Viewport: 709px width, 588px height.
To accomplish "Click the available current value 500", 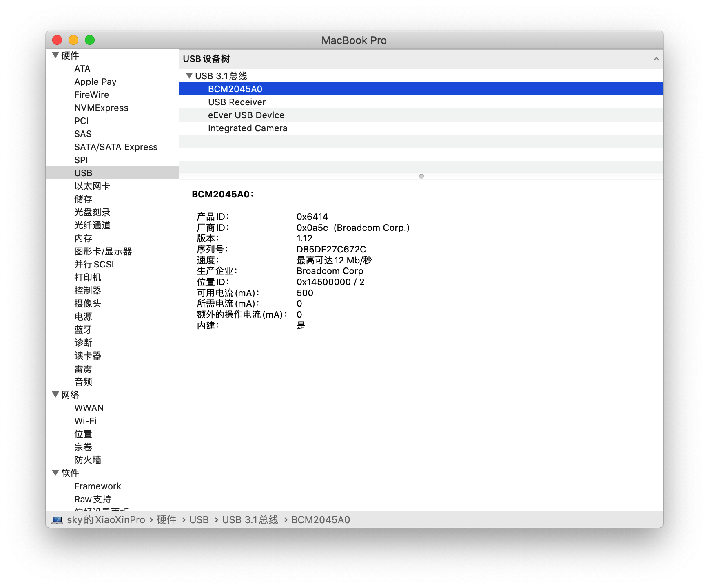I will 305,293.
